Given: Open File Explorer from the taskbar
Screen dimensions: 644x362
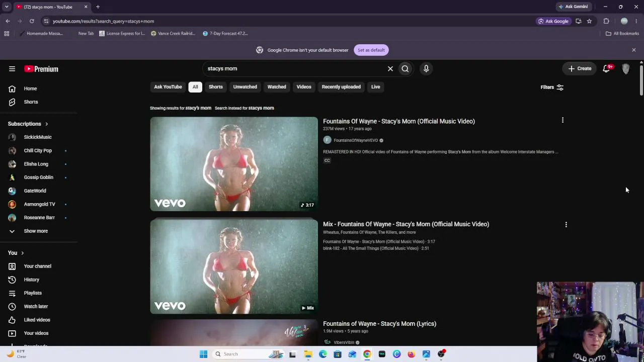Looking at the screenshot, I should click(308, 354).
